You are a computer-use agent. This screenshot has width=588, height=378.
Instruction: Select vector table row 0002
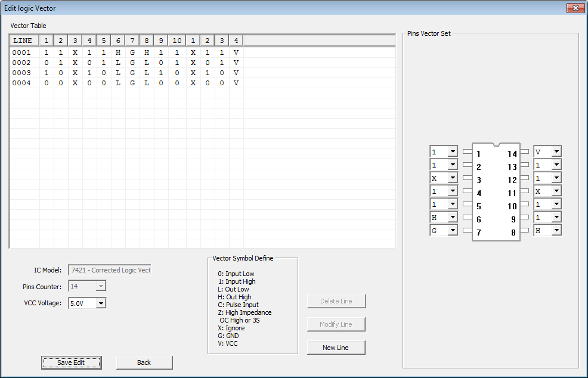coord(21,63)
